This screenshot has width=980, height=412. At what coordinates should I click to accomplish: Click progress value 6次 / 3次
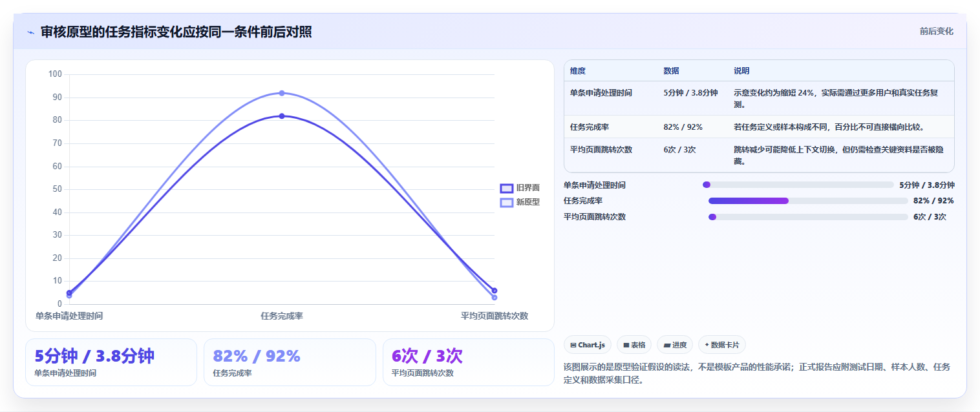click(x=930, y=217)
